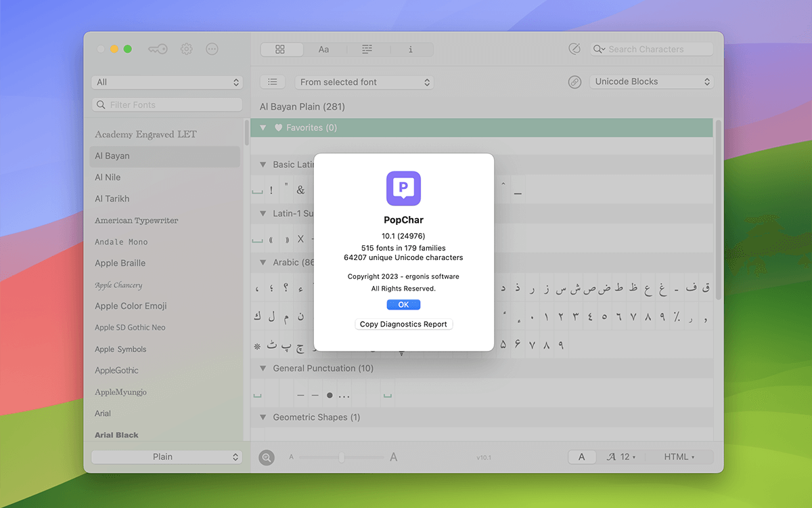
Task: Open the magnifier search options chevron
Action: tap(599, 49)
